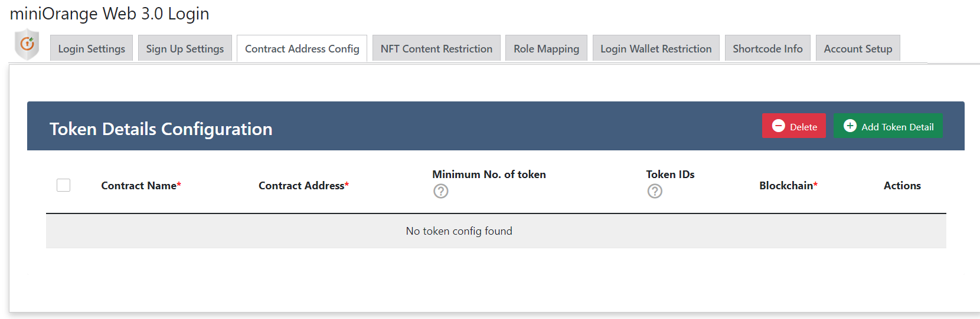Open the Account Setup tab

coord(858,48)
